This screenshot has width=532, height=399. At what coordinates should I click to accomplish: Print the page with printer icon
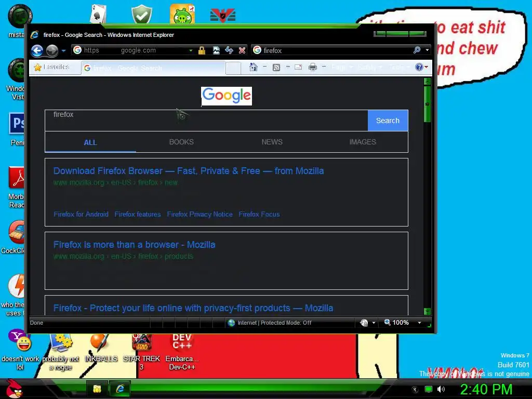pyautogui.click(x=312, y=67)
